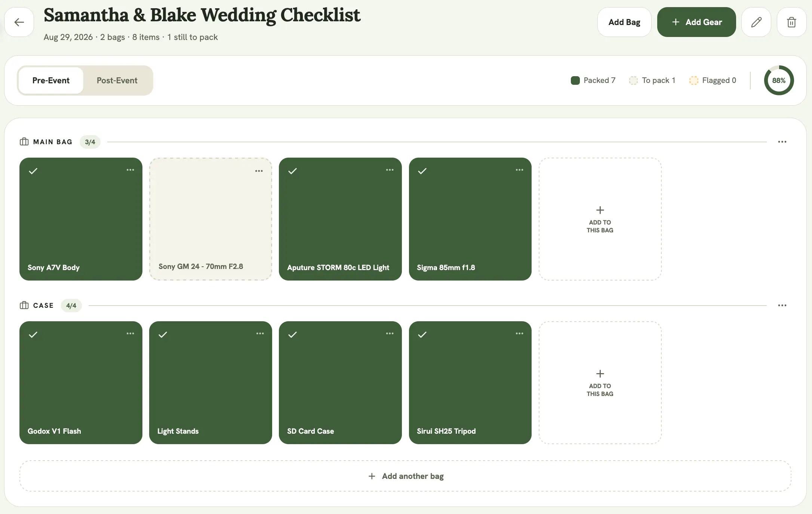Delete checklist using the trash icon
The image size is (812, 514).
click(791, 22)
